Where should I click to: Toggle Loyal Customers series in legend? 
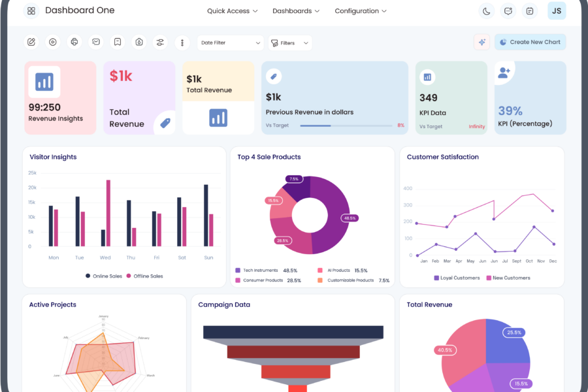(x=455, y=278)
